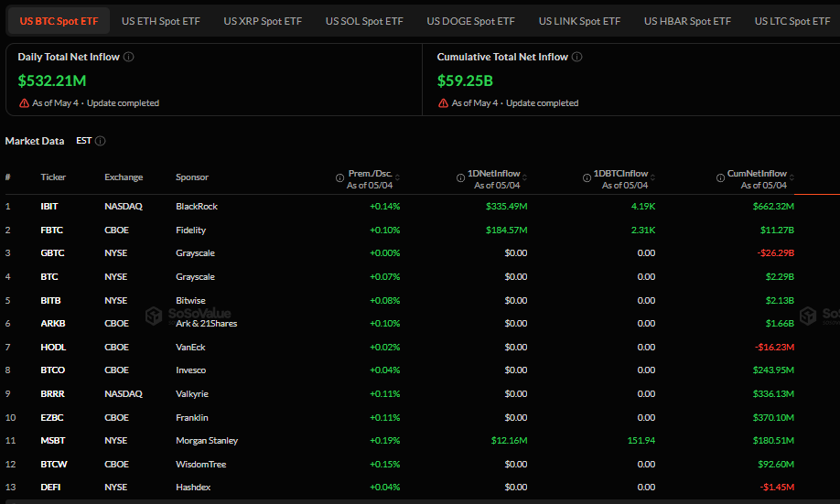Open the DEFI ticker
The width and height of the screenshot is (840, 504).
[x=50, y=487]
